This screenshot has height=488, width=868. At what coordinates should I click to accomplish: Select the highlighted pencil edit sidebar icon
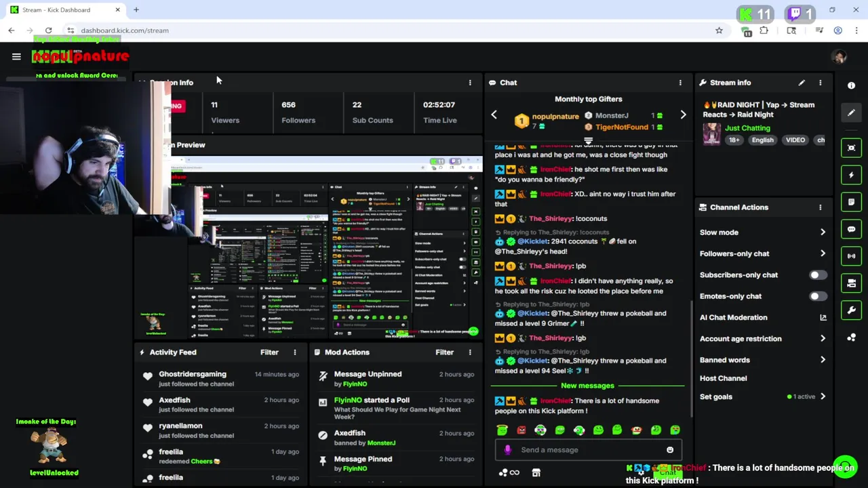851,113
